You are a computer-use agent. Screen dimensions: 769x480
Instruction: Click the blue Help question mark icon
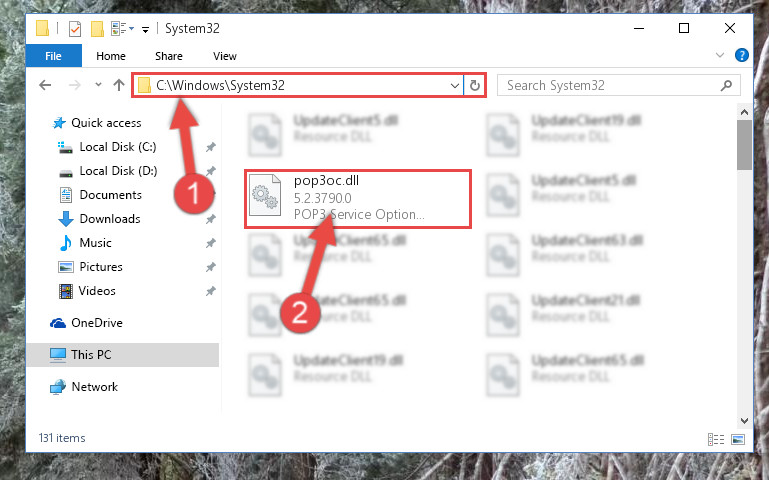[x=742, y=55]
